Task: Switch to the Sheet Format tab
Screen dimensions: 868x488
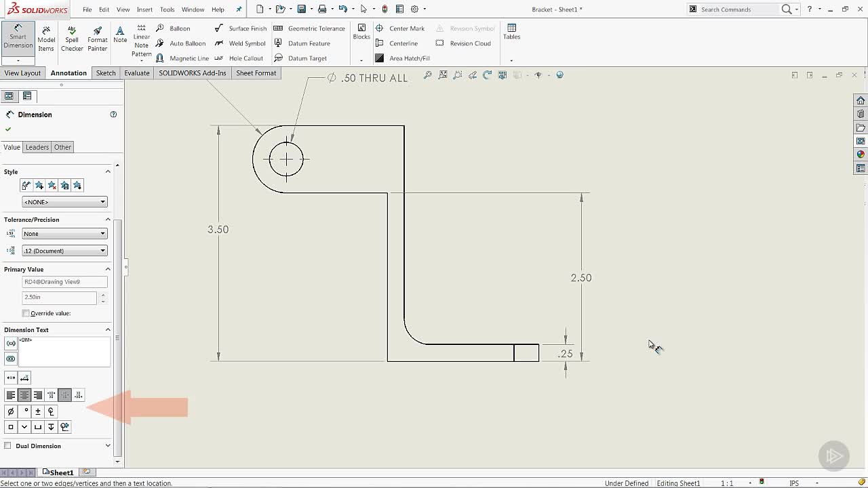Action: click(x=256, y=73)
